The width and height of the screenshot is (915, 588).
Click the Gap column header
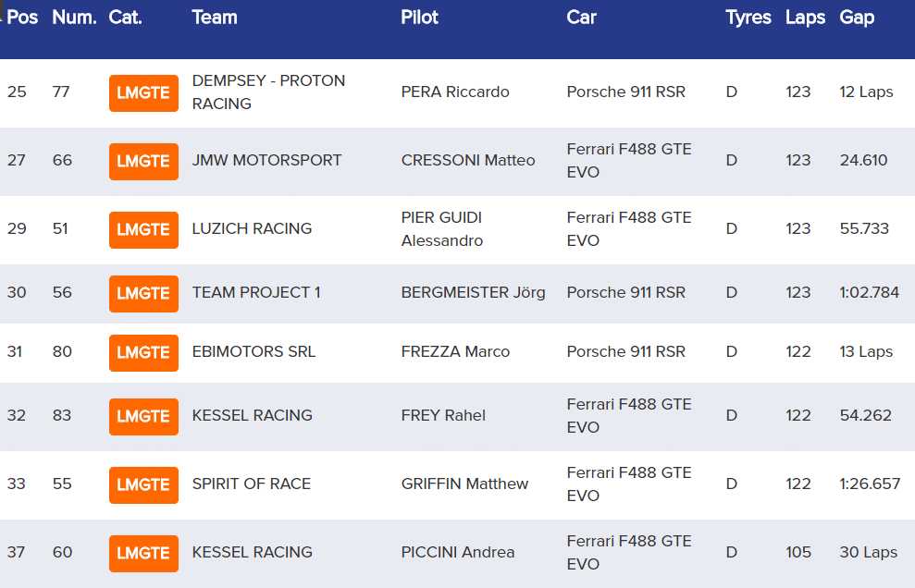[x=857, y=18]
